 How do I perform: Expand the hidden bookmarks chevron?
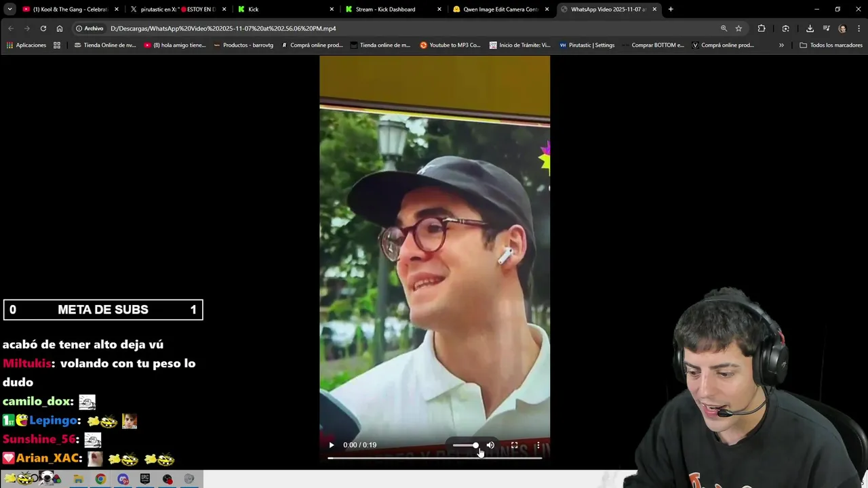point(781,45)
